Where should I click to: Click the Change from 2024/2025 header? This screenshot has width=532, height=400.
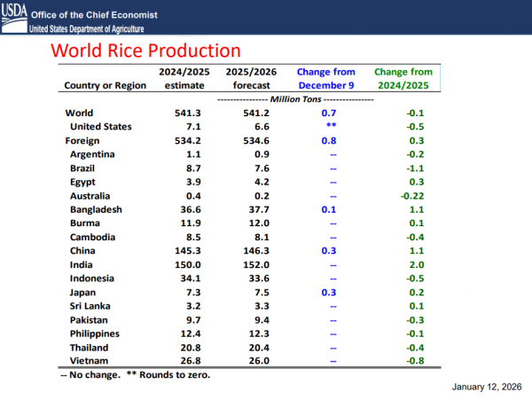coord(403,79)
